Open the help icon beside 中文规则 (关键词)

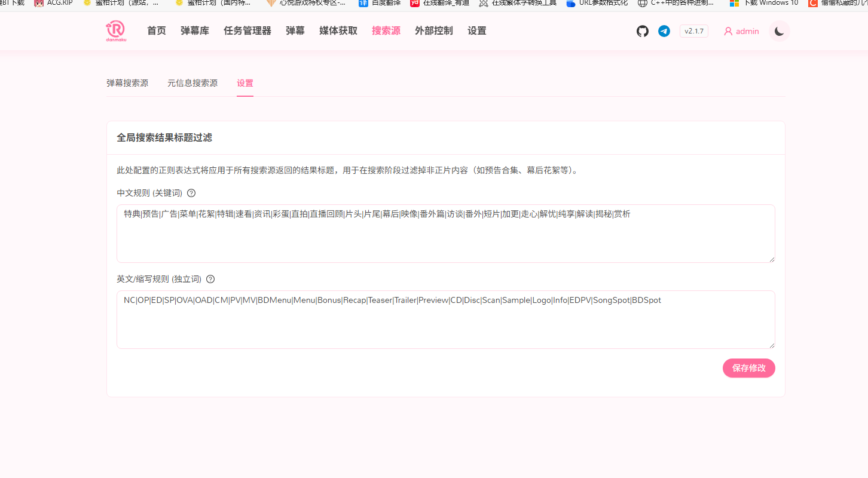(191, 192)
